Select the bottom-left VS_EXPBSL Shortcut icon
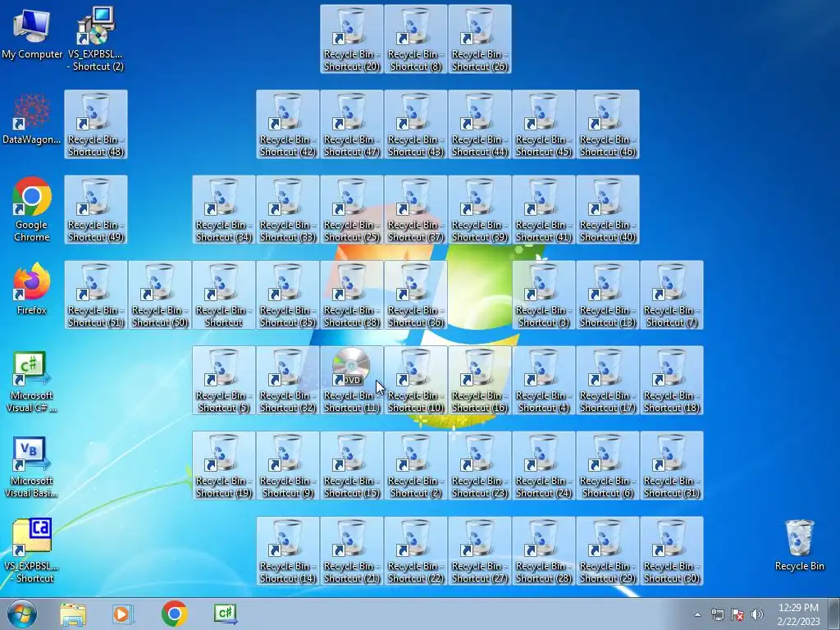This screenshot has height=630, width=840. click(32, 550)
